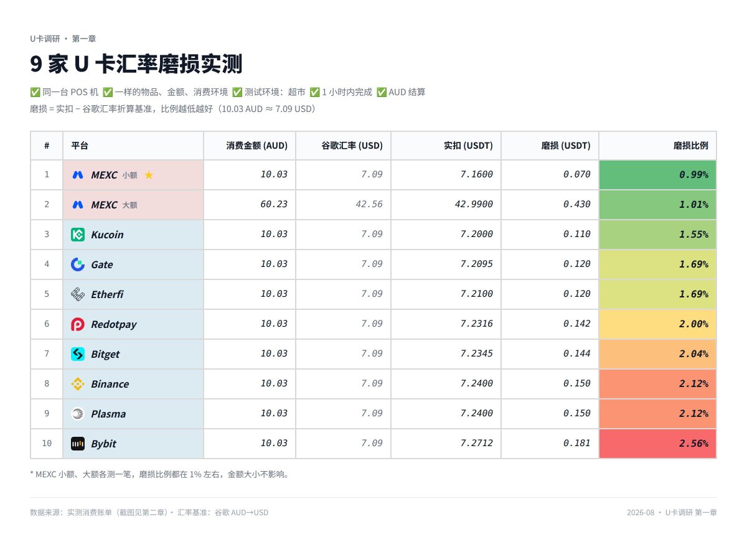Click row number 10
The image size is (747, 560).
tap(47, 444)
